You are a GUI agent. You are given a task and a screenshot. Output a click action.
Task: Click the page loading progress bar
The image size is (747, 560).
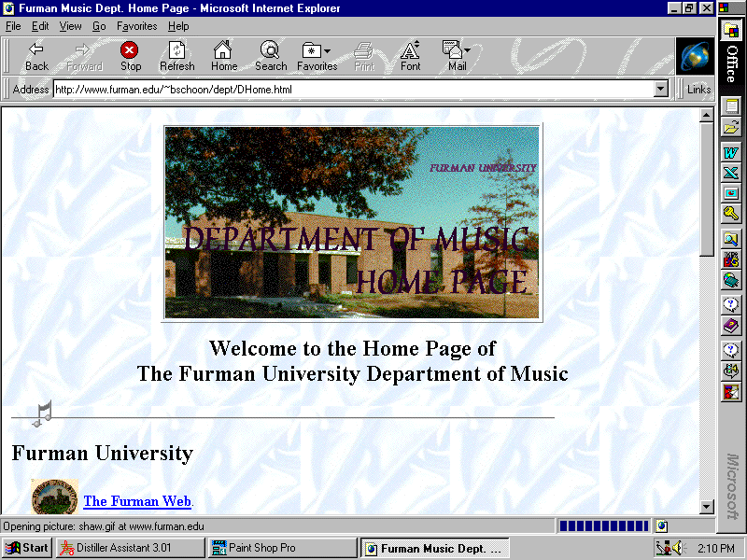(603, 526)
